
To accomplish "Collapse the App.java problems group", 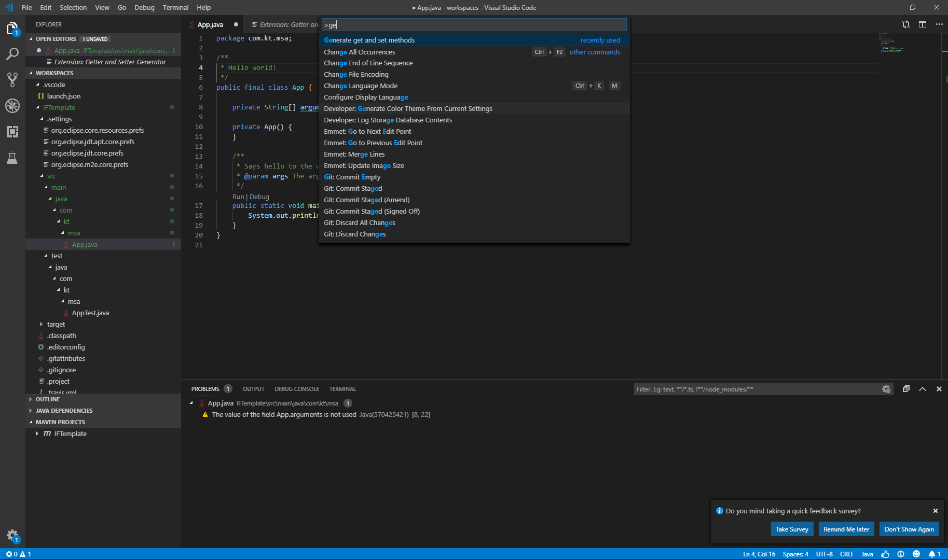I will (191, 403).
